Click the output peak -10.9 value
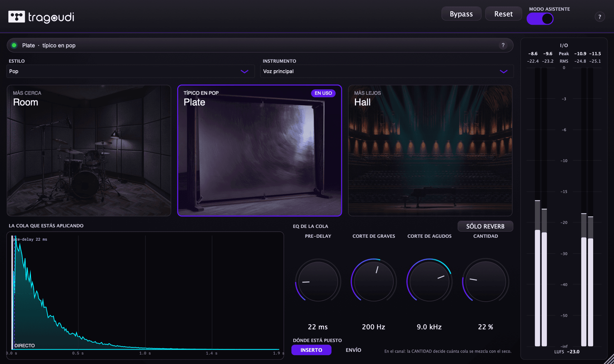 click(580, 54)
